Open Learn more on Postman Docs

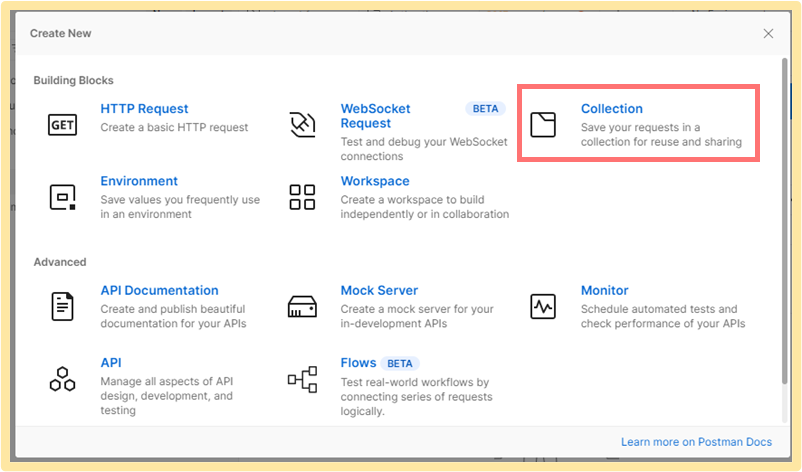click(x=697, y=442)
